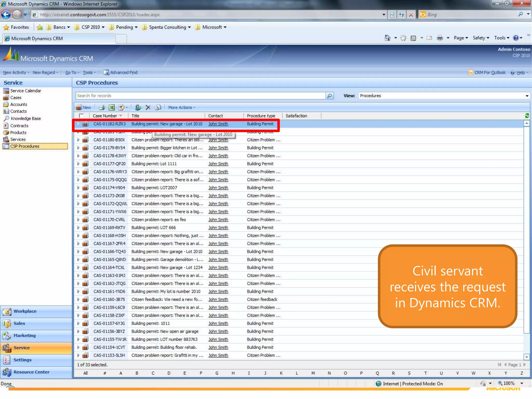This screenshot has width=532, height=399.
Task: Select CSP Procedures in the sidebar
Action: click(x=35, y=146)
